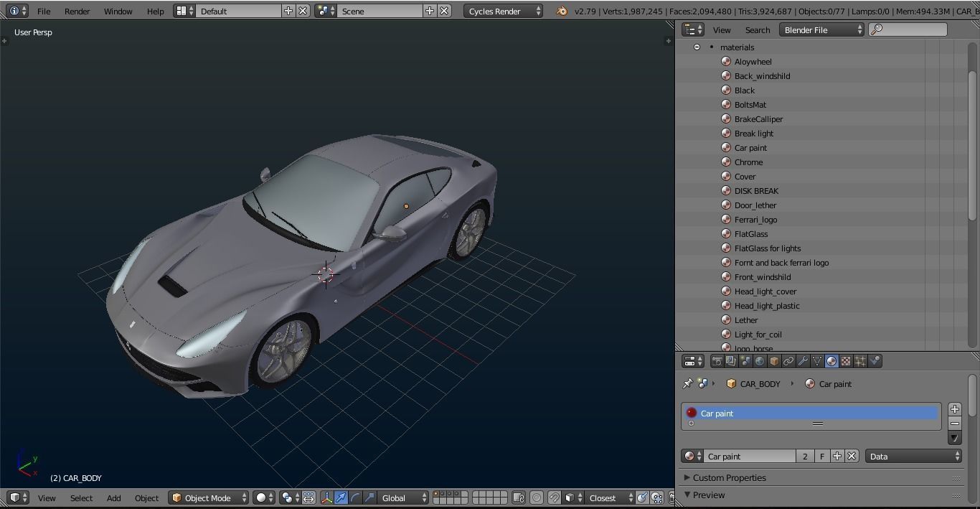This screenshot has width=980, height=509.
Task: Browse scenes to be linked
Action: click(326, 11)
